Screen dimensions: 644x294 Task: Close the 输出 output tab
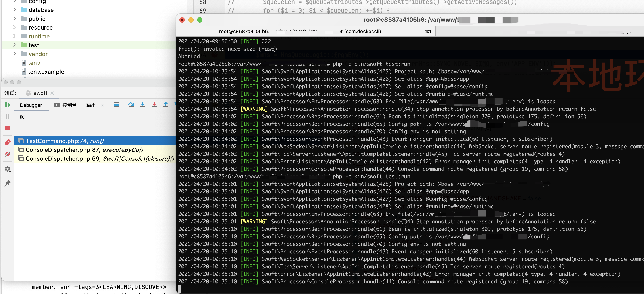click(103, 105)
